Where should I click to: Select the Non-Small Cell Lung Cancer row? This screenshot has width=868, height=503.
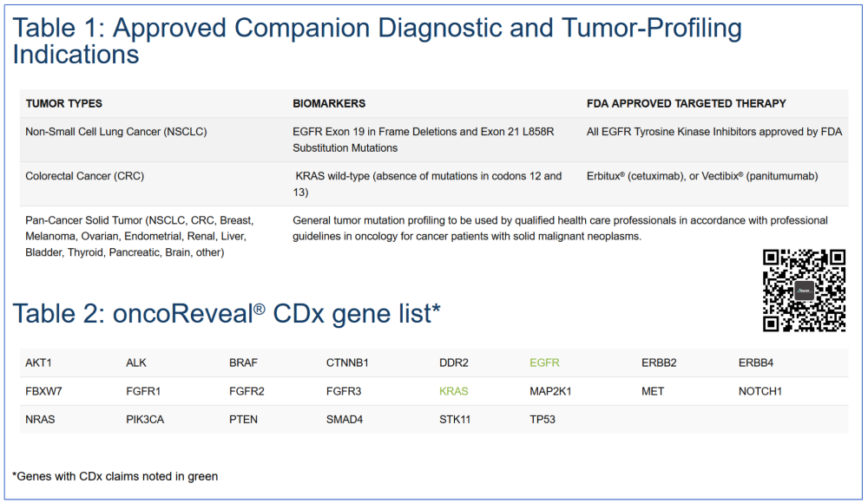click(434, 140)
